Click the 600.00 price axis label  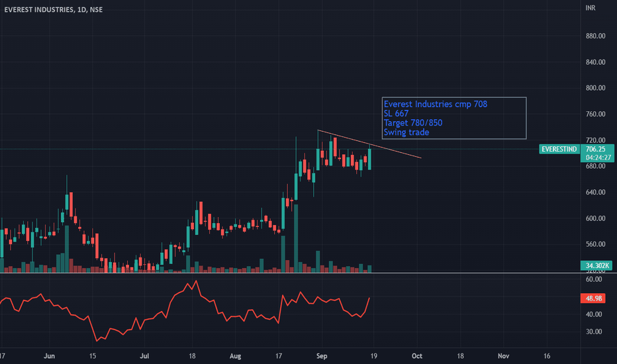click(595, 218)
